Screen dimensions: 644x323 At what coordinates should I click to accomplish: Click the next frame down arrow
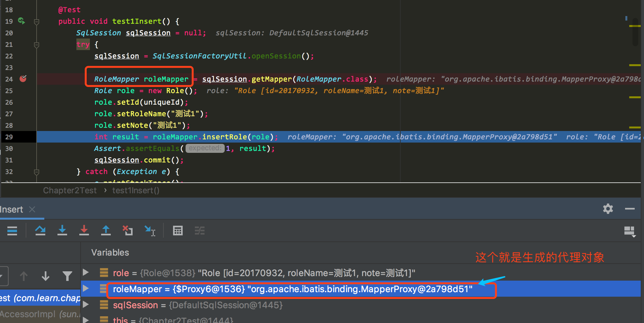point(46,276)
